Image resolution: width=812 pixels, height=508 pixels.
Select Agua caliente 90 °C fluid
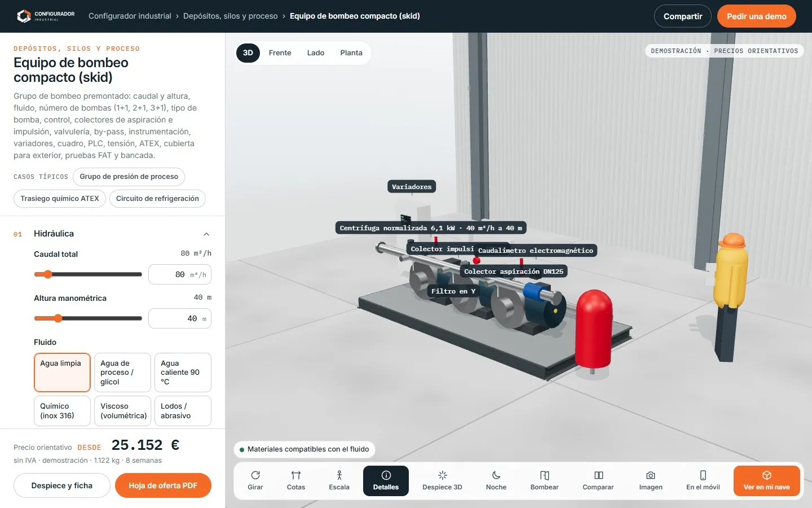click(x=183, y=373)
